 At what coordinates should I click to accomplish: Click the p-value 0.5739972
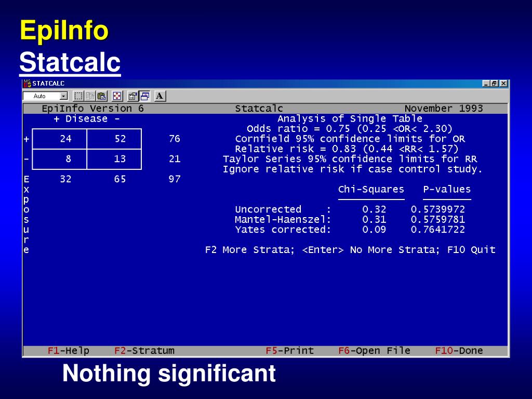point(437,209)
